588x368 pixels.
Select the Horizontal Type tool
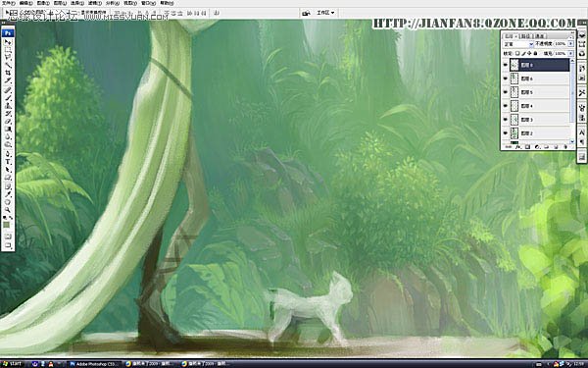click(8, 162)
